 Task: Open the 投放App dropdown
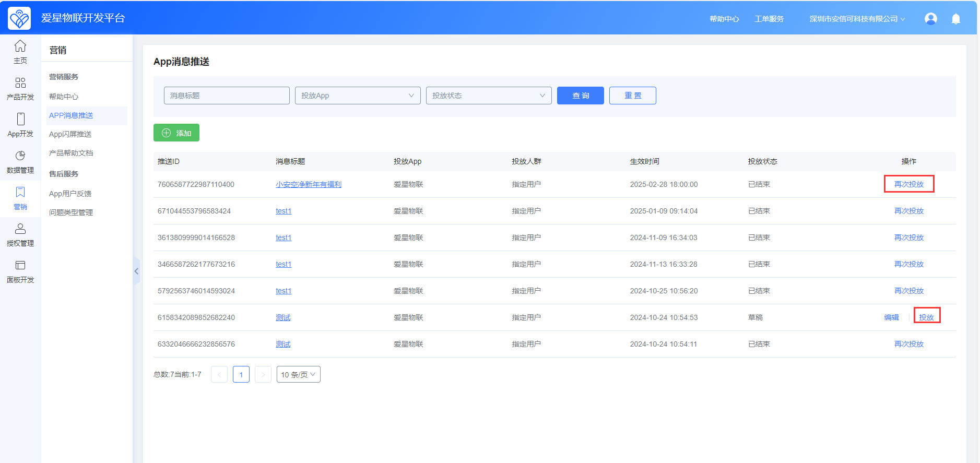(358, 96)
